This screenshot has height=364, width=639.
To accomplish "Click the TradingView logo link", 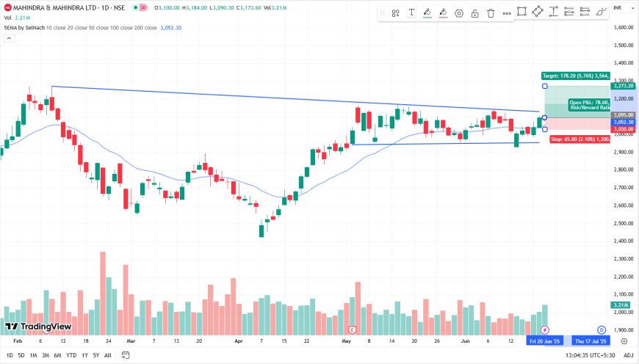I will 38,327.
